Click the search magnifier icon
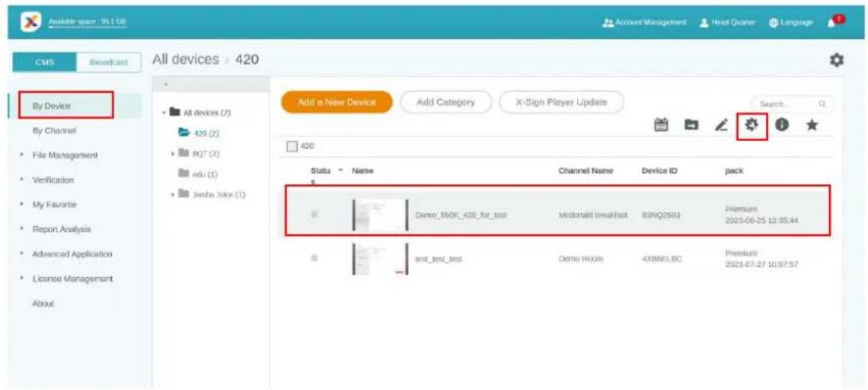Image resolution: width=868 pixels, height=390 pixels. [822, 104]
